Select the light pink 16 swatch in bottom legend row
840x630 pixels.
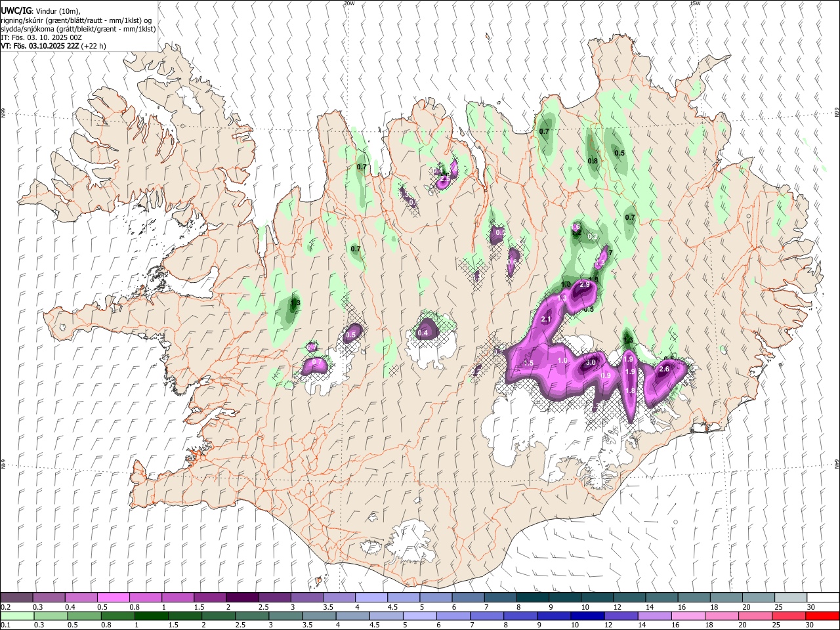pyautogui.click(x=688, y=616)
